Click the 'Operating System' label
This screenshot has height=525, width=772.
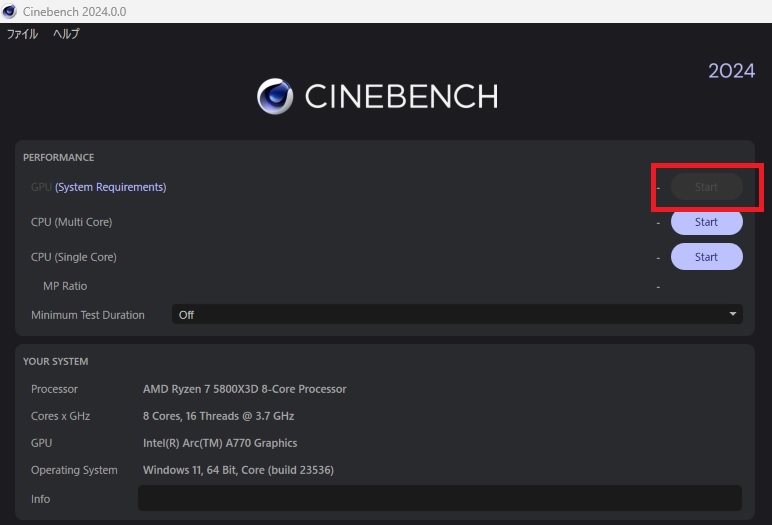click(74, 470)
